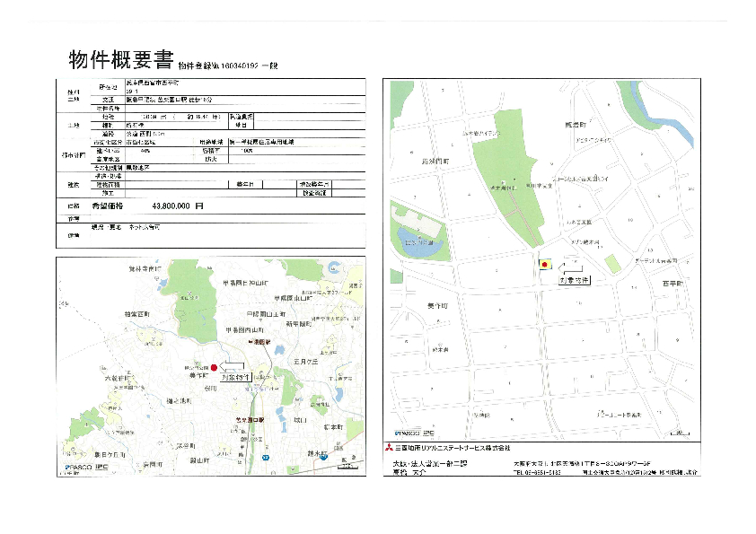The height and width of the screenshot is (534, 756).
Task: Click the PASCO logo on the area map
Action: 79,468
